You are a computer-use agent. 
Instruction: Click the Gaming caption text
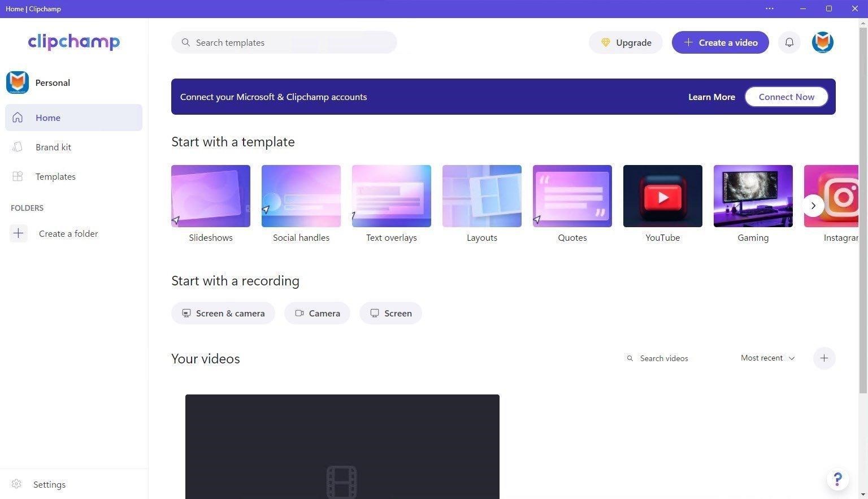click(x=753, y=238)
